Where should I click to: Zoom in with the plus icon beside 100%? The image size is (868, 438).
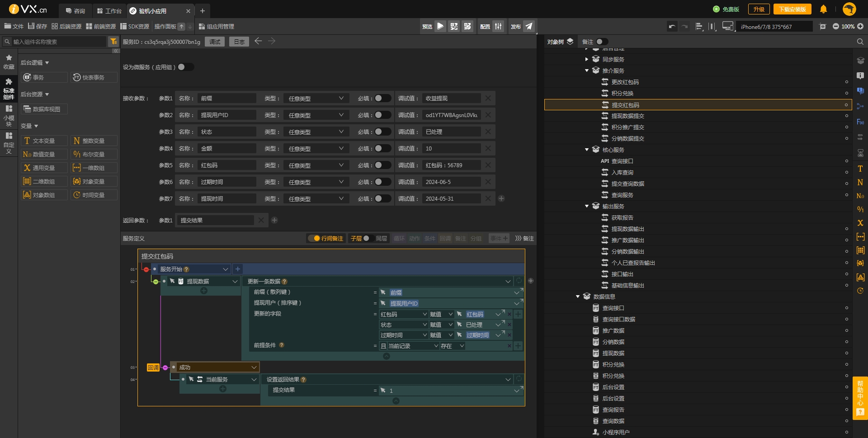[860, 27]
